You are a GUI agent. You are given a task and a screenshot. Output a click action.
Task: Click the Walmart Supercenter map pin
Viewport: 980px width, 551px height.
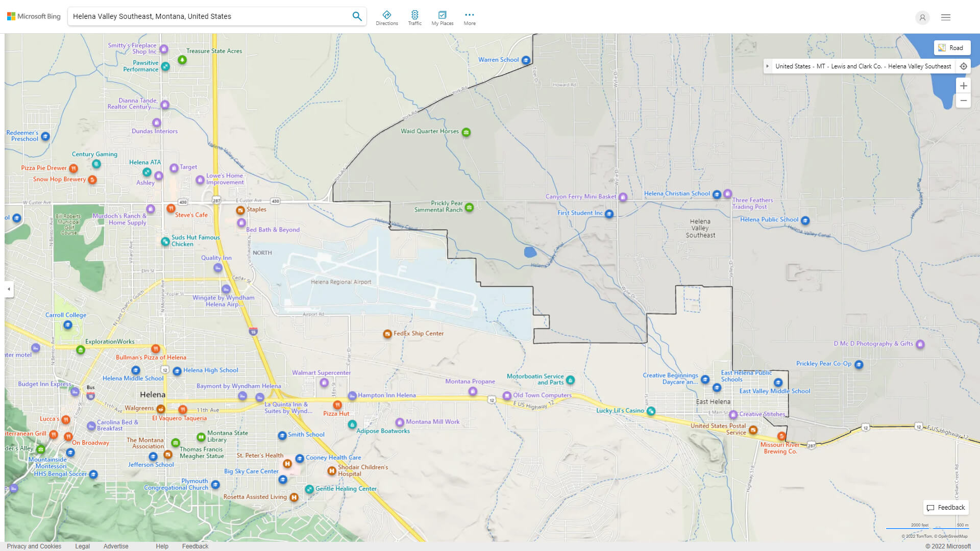coord(324,382)
